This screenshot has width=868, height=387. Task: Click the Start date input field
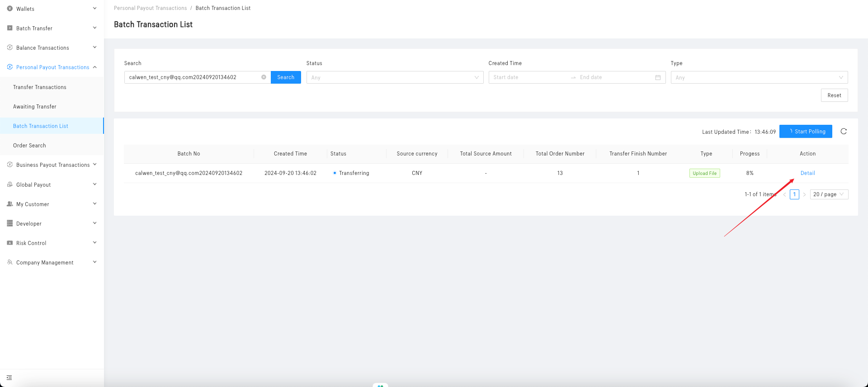tap(529, 78)
